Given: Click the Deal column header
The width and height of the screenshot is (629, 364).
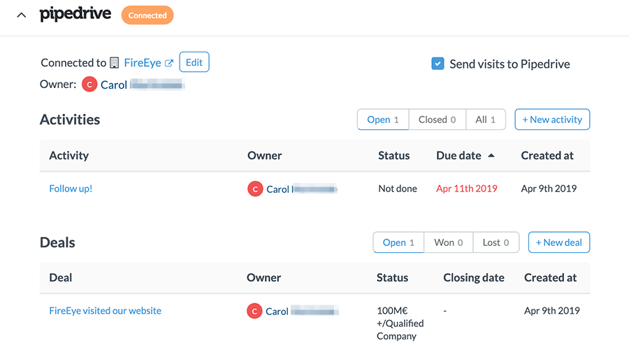Looking at the screenshot, I should (x=61, y=278).
